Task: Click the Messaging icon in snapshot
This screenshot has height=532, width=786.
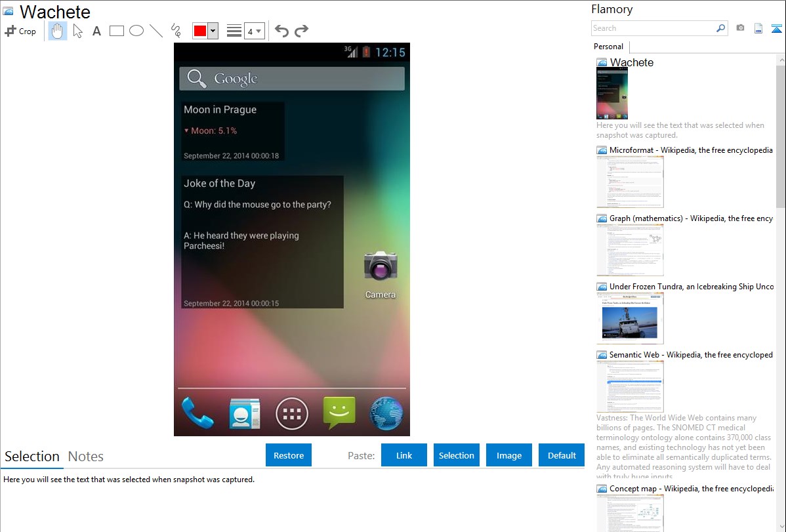Action: point(339,413)
